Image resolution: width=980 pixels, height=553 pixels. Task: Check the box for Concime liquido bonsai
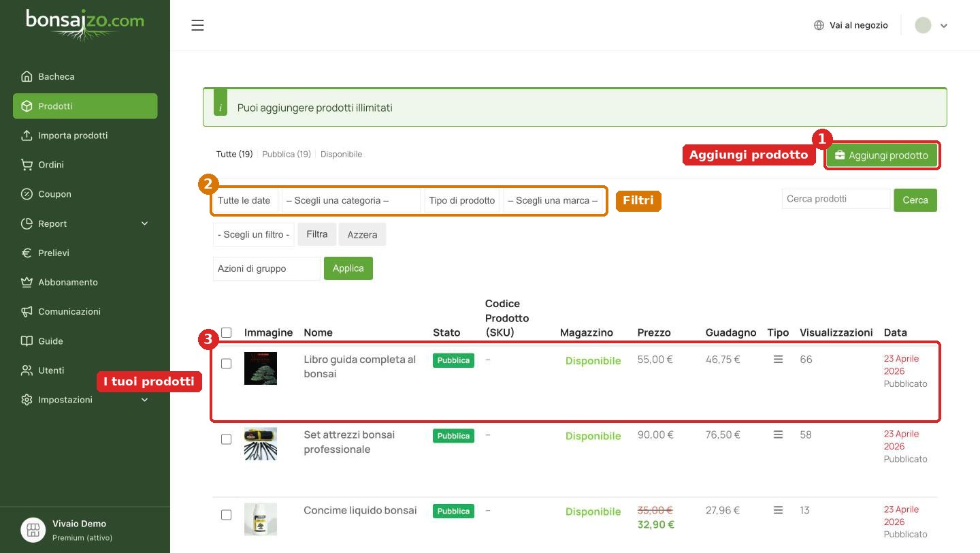pyautogui.click(x=226, y=515)
